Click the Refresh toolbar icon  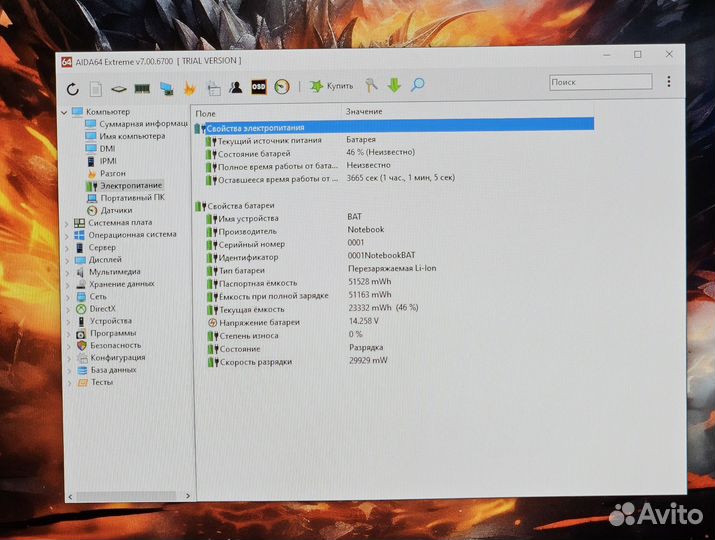point(73,89)
